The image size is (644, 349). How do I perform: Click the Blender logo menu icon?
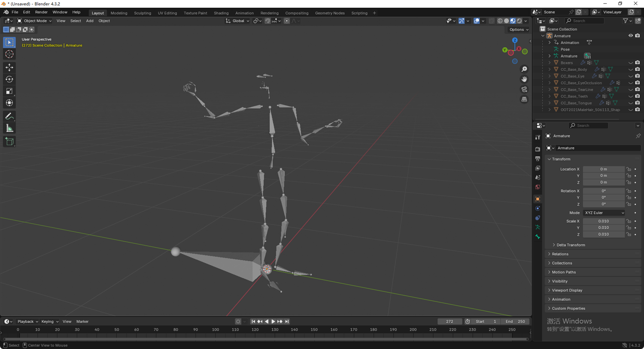(x=6, y=12)
